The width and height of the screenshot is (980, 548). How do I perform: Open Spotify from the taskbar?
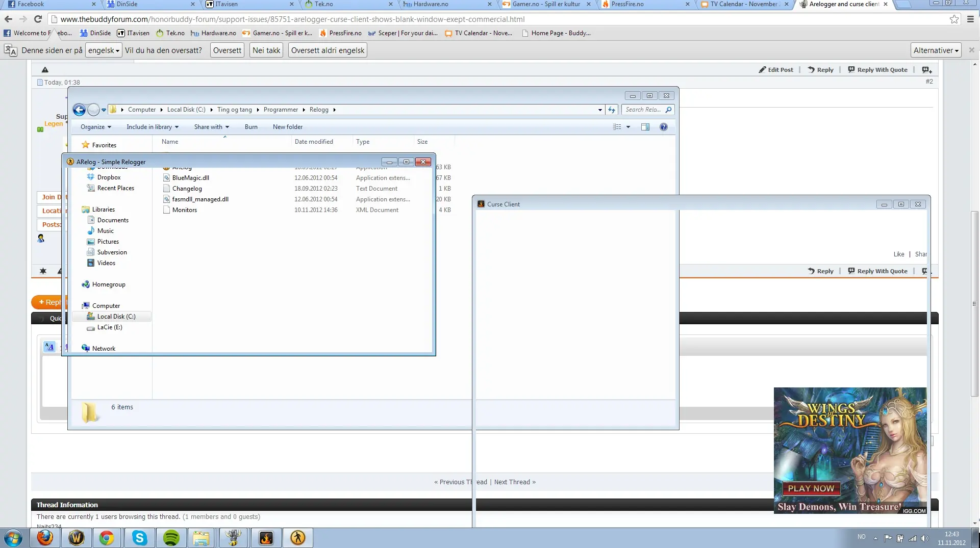171,538
